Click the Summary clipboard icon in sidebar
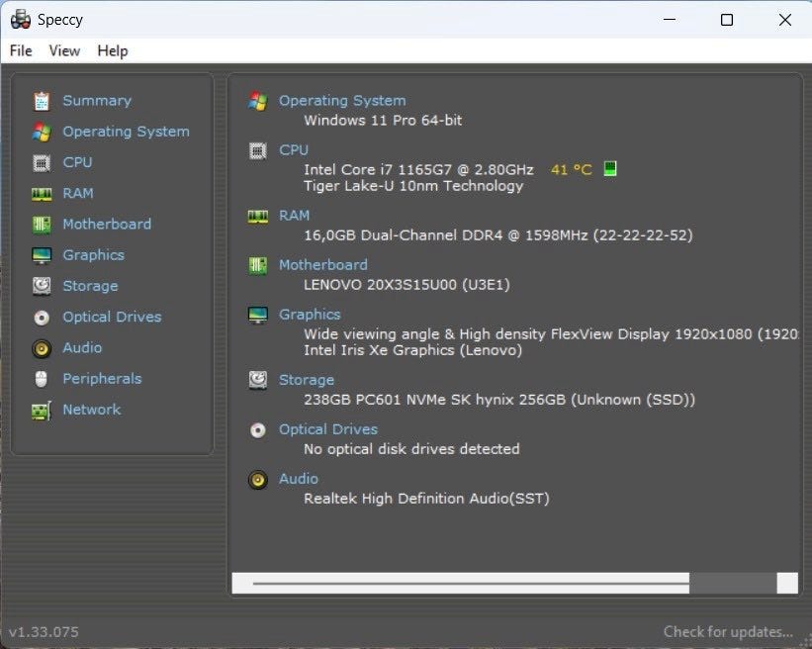This screenshot has width=812, height=649. 42,101
